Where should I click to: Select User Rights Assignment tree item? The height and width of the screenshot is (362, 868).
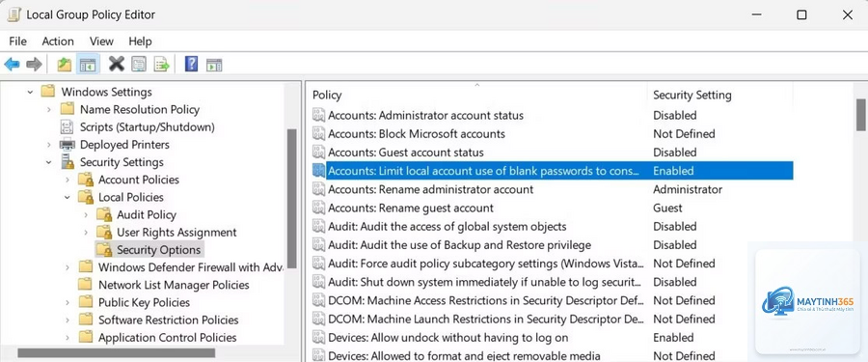click(x=176, y=233)
